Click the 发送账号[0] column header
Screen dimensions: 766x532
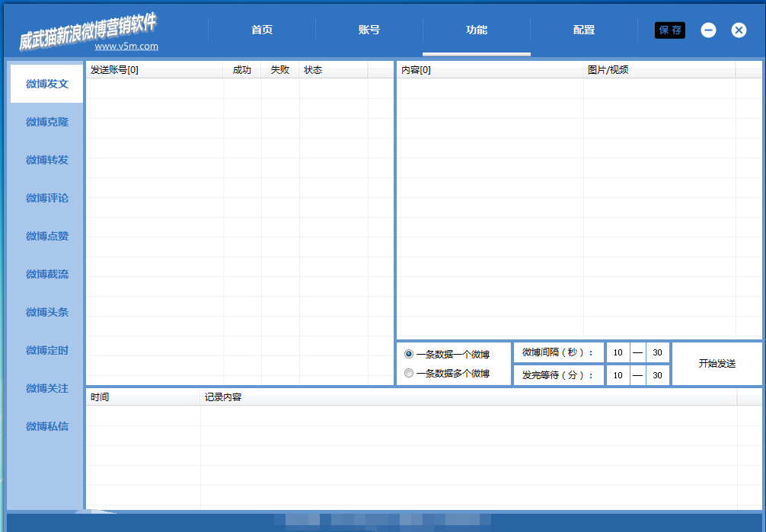click(x=155, y=70)
